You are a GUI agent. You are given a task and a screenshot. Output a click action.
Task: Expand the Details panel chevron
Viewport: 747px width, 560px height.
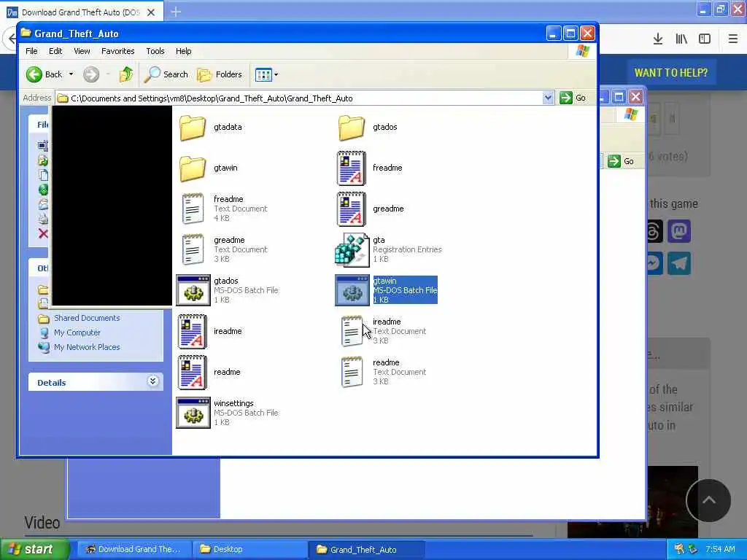153,381
